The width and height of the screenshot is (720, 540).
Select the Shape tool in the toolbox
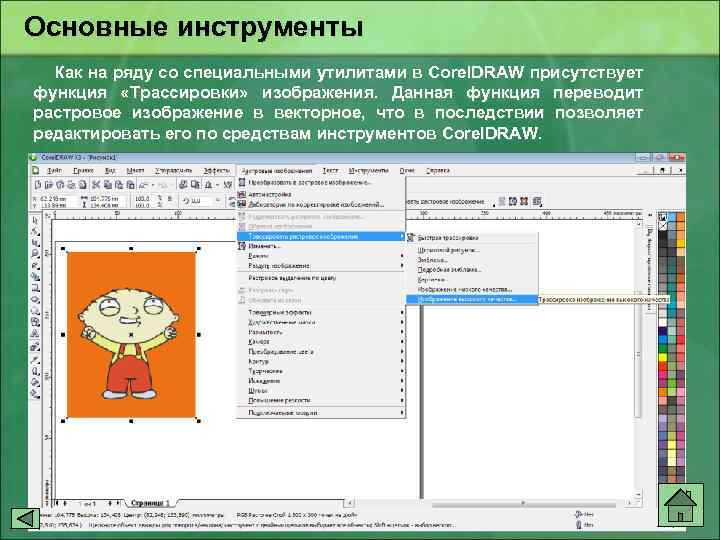point(35,232)
